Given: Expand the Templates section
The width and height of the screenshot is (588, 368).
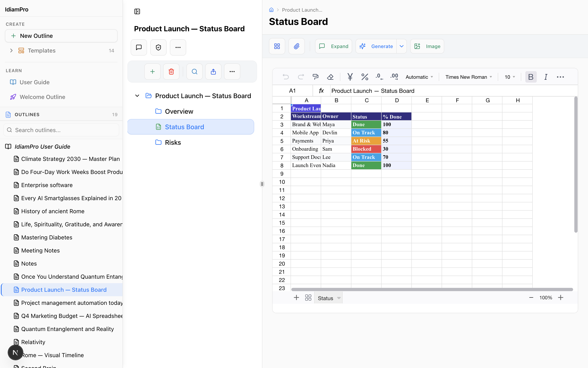Looking at the screenshot, I should [11, 51].
